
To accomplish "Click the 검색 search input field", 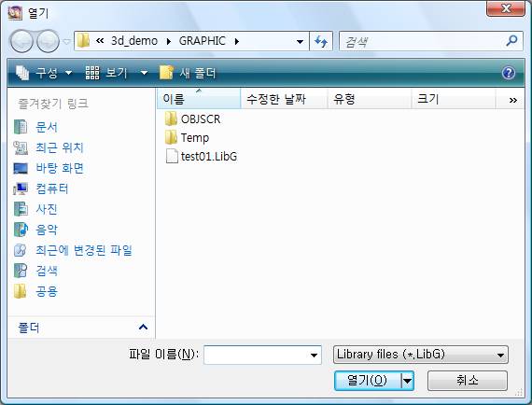I will coord(423,41).
